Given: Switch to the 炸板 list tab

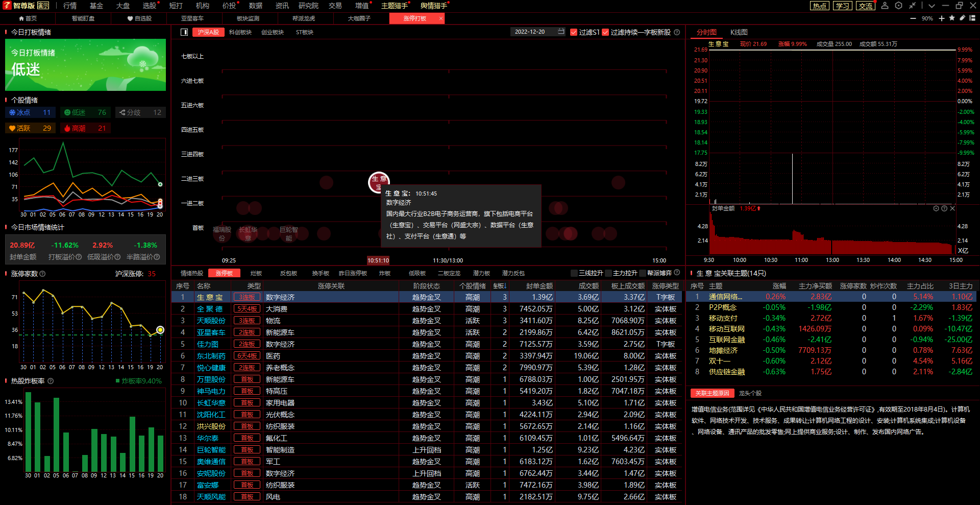Looking at the screenshot, I should (385, 273).
